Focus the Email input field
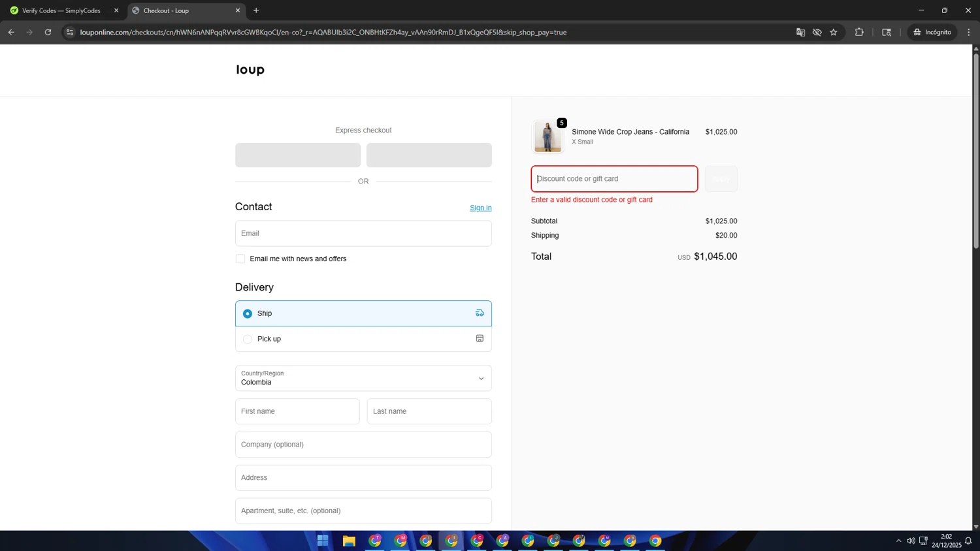 (363, 233)
